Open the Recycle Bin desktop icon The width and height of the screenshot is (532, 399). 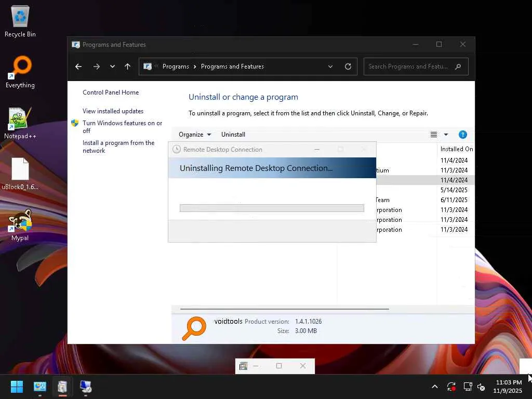click(20, 21)
